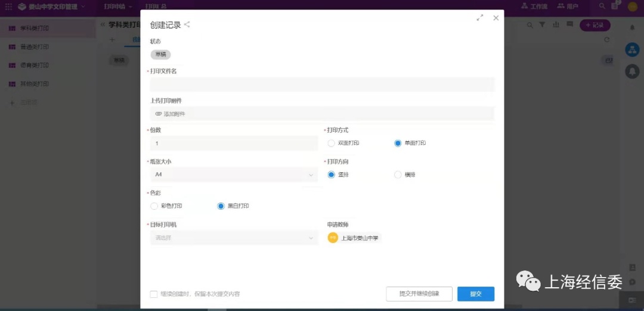This screenshot has width=644, height=311.
Task: Click the 用户 users icon
Action: coord(561,6)
